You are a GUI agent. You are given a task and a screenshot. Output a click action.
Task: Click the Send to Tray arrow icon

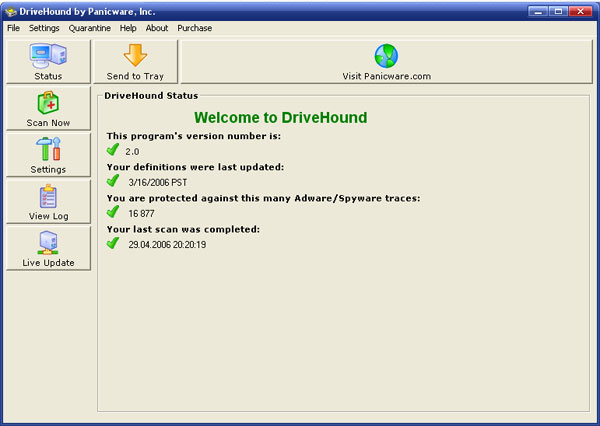[x=135, y=55]
